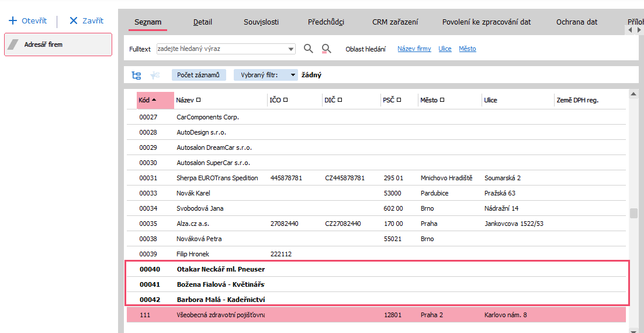
Task: Open the Vybraný filtr dropdown
Action: (293, 75)
